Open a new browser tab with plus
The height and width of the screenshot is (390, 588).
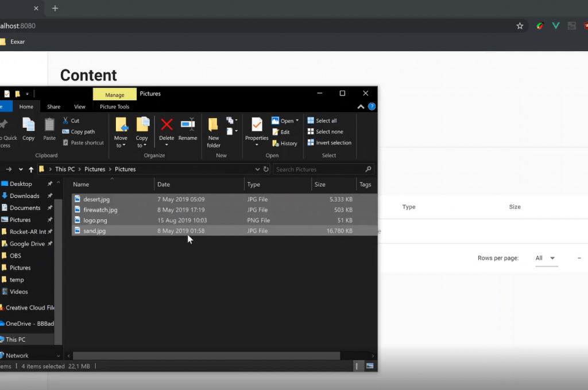click(x=55, y=8)
